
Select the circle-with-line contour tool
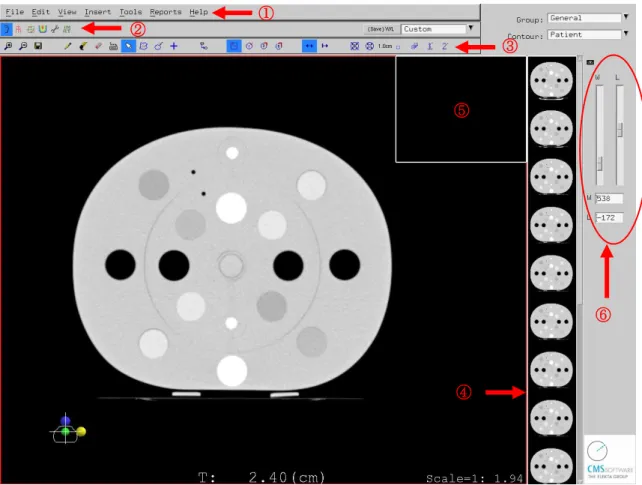coord(158,46)
